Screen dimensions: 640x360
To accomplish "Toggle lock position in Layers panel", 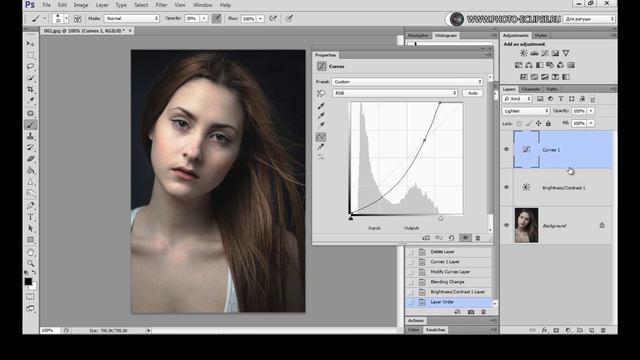I will coord(539,123).
